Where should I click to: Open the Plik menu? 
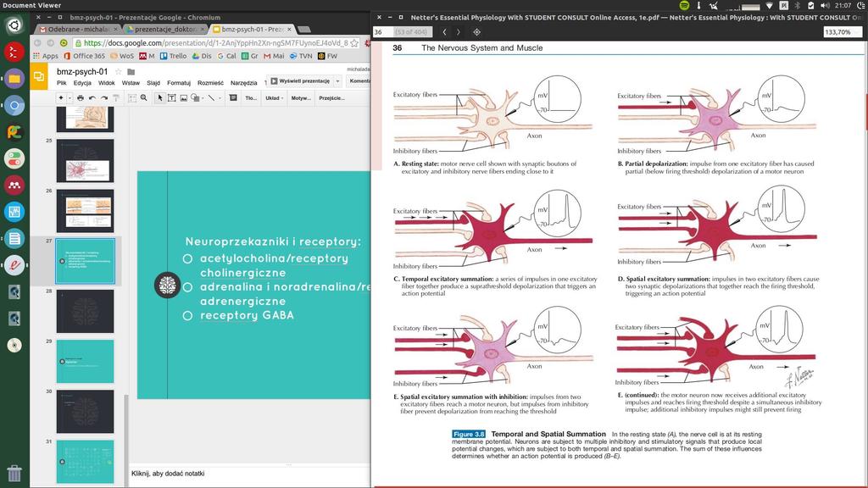61,83
